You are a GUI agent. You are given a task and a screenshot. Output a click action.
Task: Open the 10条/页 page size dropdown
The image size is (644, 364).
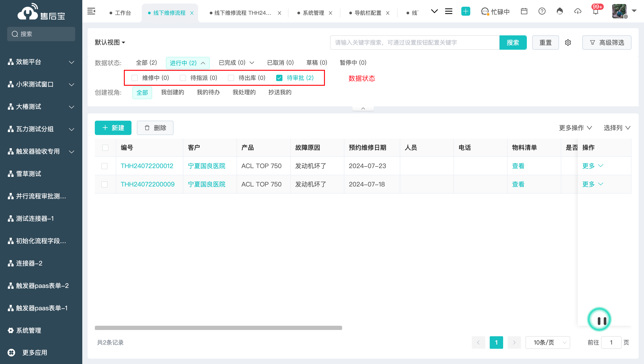click(x=547, y=342)
